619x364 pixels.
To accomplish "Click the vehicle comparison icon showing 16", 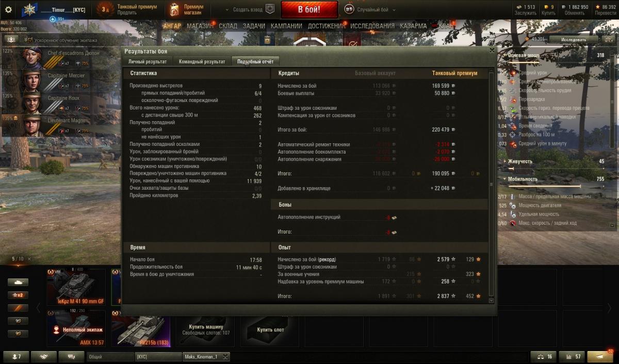I will point(543,356).
